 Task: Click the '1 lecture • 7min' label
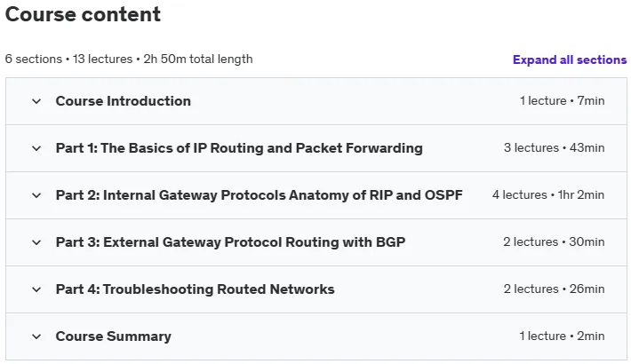pos(562,100)
